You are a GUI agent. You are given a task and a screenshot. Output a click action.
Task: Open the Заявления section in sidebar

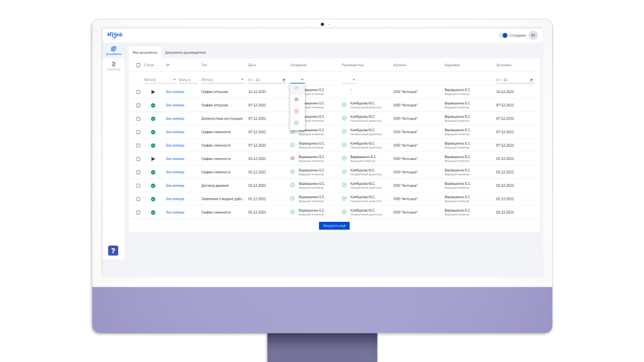click(113, 66)
